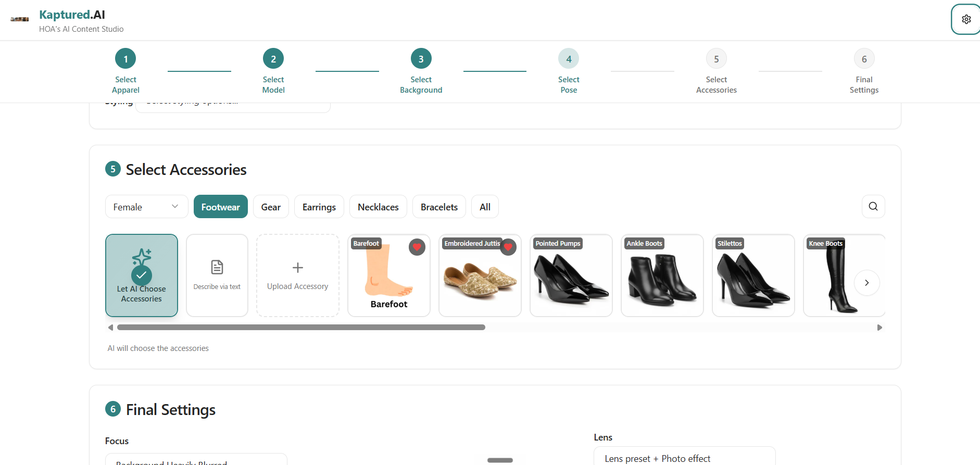This screenshot has height=465, width=980.
Task: Show All accessory categories
Action: [x=485, y=207]
